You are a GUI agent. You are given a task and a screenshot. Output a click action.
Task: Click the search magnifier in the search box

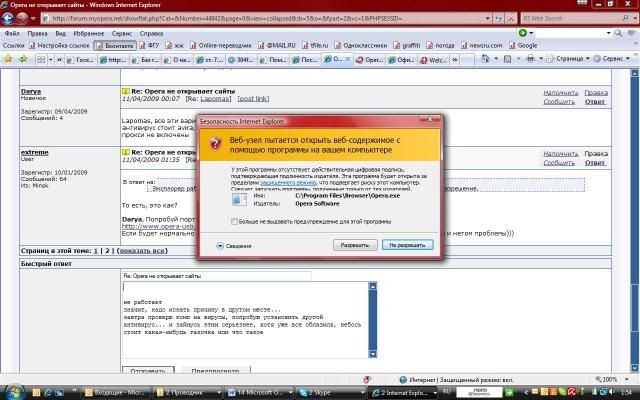click(x=625, y=18)
